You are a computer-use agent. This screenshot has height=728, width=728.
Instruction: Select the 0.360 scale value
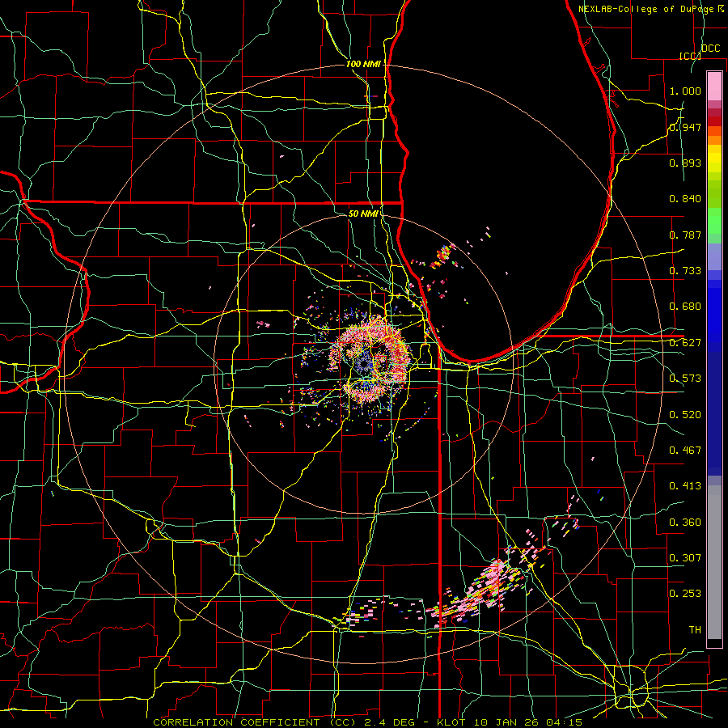pos(685,523)
